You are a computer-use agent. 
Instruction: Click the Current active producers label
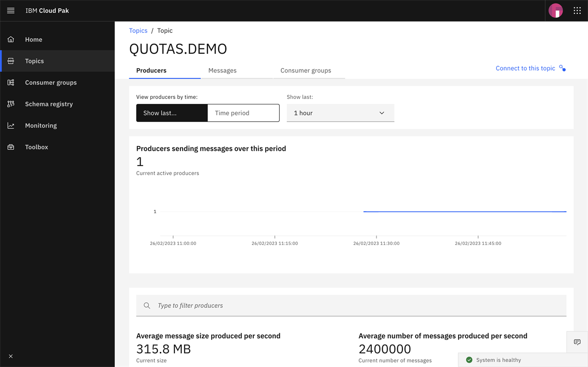coord(168,173)
